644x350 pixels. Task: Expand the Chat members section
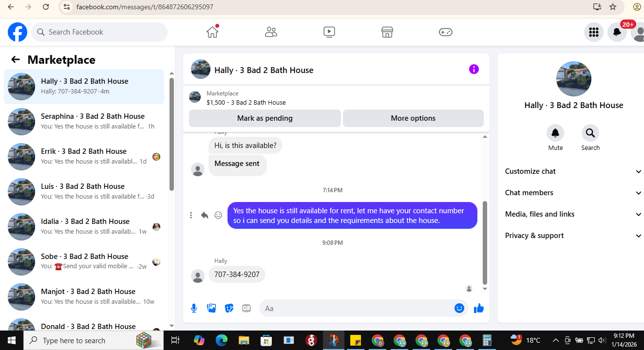[573, 193]
